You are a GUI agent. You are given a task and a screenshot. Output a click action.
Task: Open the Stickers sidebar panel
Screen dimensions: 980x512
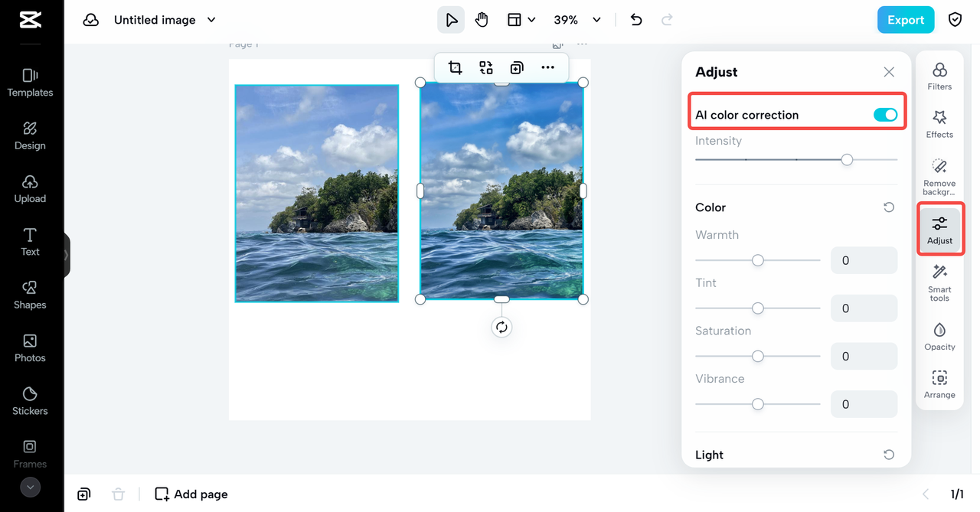pyautogui.click(x=30, y=401)
